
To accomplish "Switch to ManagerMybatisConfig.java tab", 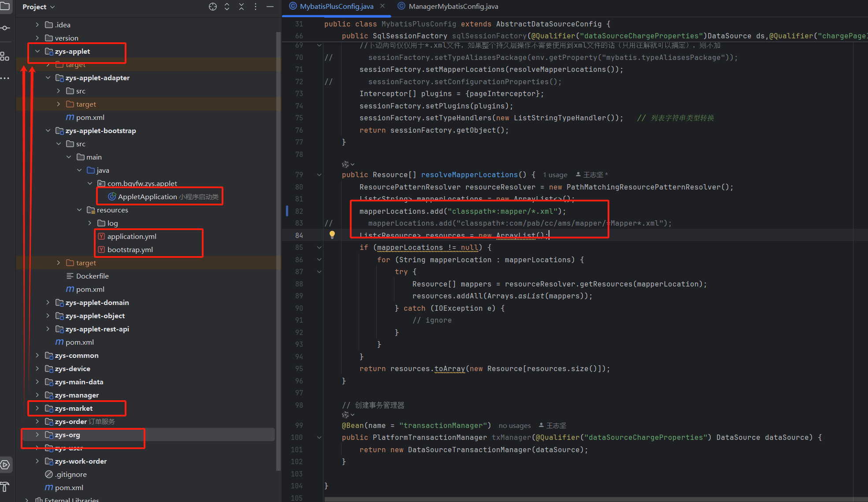I will pos(453,6).
